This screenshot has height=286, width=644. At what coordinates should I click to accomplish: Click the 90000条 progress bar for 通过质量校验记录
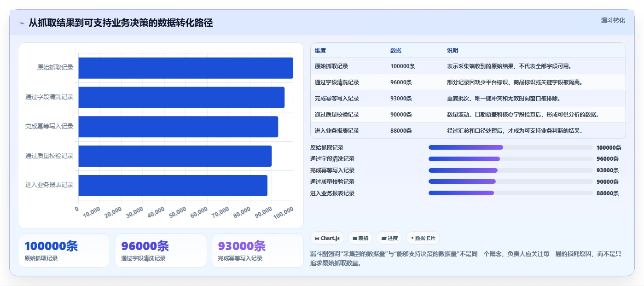coord(511,182)
